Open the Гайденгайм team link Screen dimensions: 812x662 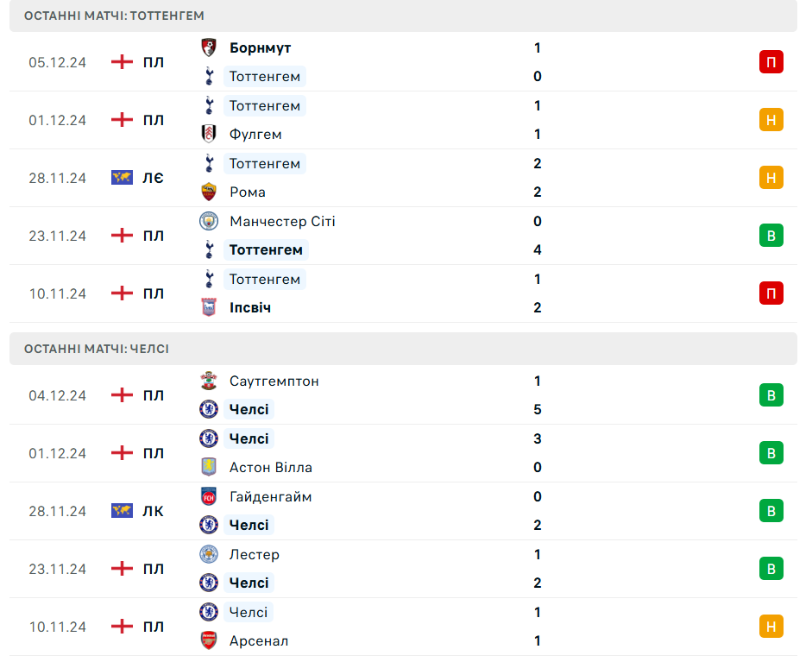(x=270, y=497)
